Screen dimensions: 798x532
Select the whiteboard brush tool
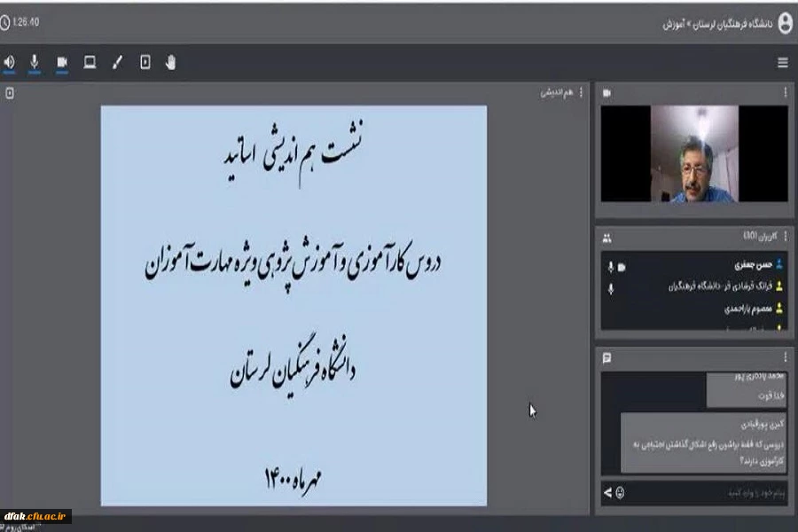(x=116, y=62)
